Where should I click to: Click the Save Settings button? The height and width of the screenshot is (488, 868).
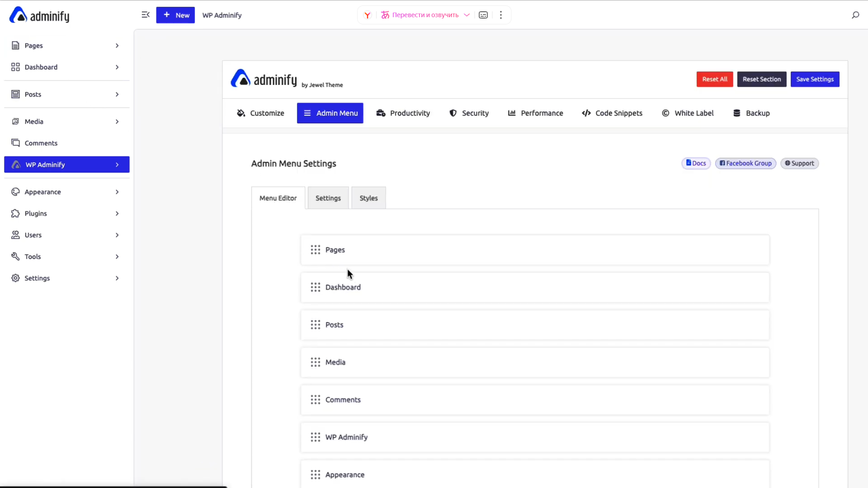[x=815, y=80]
